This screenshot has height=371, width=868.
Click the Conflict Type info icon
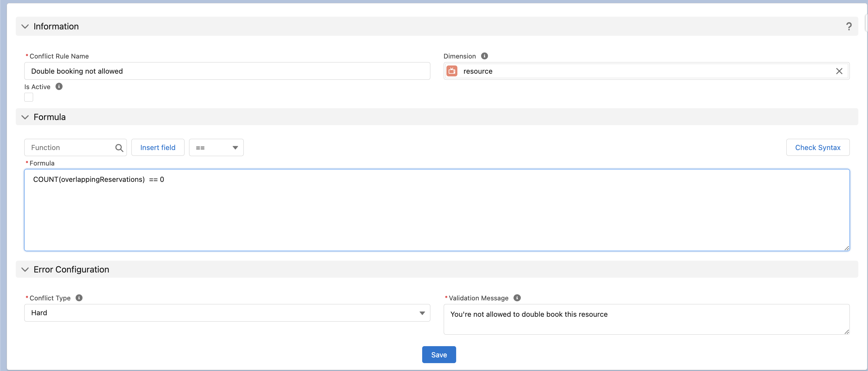(x=79, y=298)
